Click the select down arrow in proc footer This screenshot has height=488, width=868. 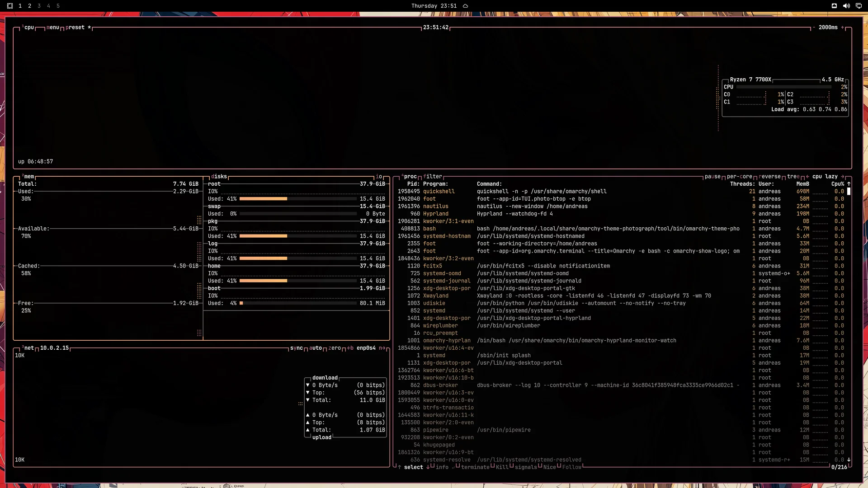[428, 467]
